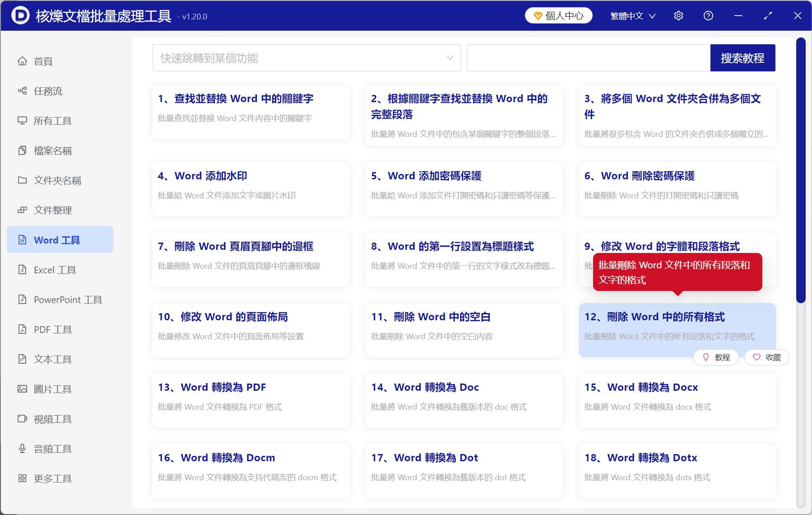Expand the 快速跳轉到某個功能 dropdown
This screenshot has height=515, width=812.
point(306,58)
